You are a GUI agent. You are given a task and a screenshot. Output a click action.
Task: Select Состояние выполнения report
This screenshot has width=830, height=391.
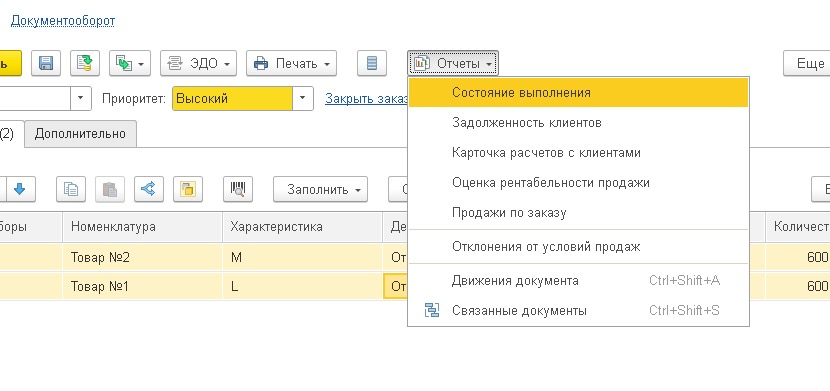578,93
